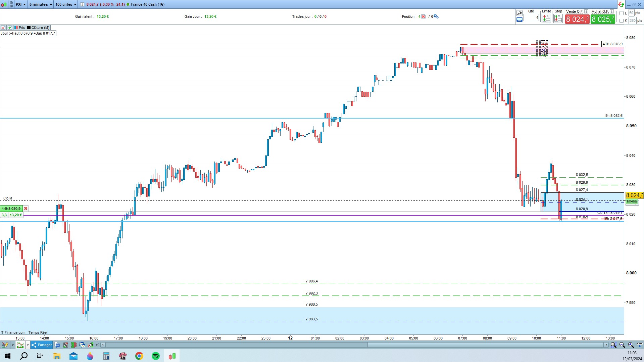Click the horizontal time scrollbar thumb
The image size is (644, 362).
tap(486, 345)
